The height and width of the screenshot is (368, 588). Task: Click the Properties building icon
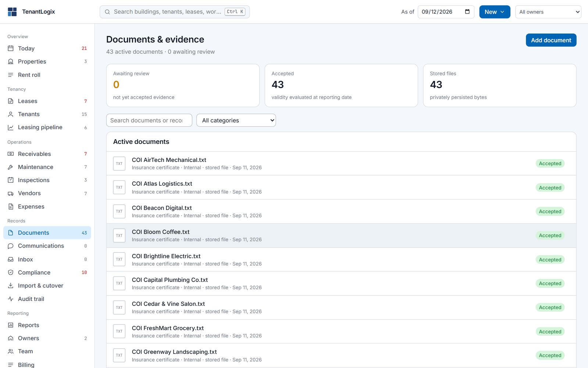[11, 61]
